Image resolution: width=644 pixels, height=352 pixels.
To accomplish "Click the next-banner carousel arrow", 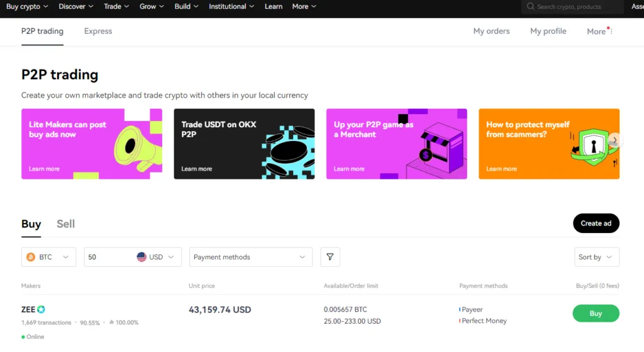I will pyautogui.click(x=615, y=140).
